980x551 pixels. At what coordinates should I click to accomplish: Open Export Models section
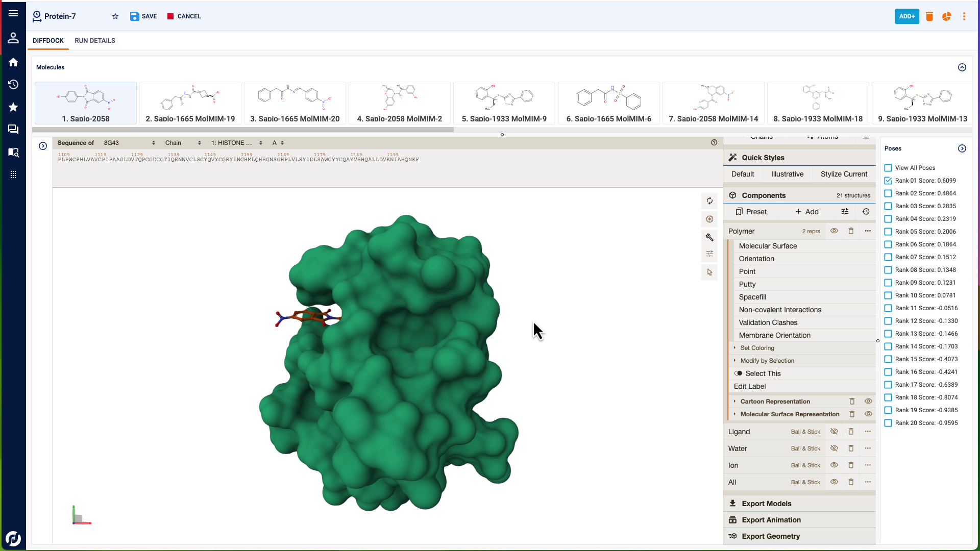[x=799, y=504]
